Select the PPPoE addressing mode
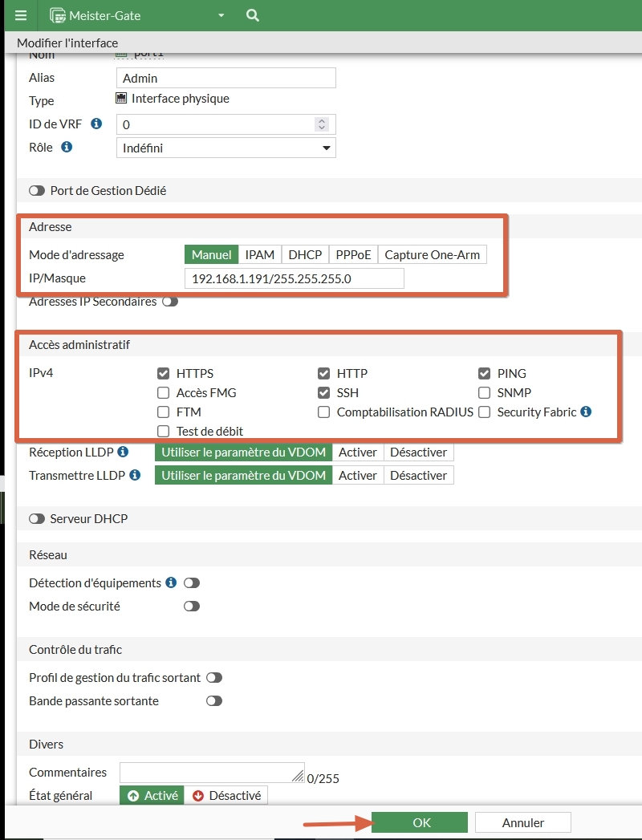 [353, 254]
